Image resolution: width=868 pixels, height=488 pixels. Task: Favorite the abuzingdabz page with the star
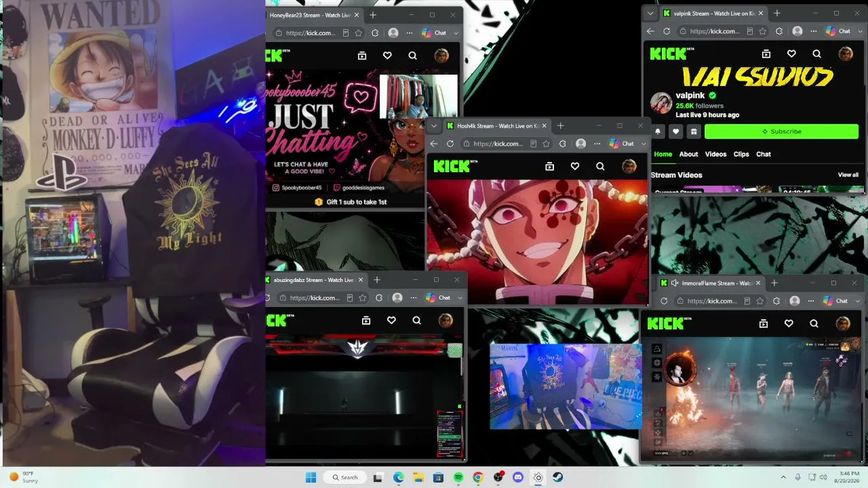[x=363, y=298]
